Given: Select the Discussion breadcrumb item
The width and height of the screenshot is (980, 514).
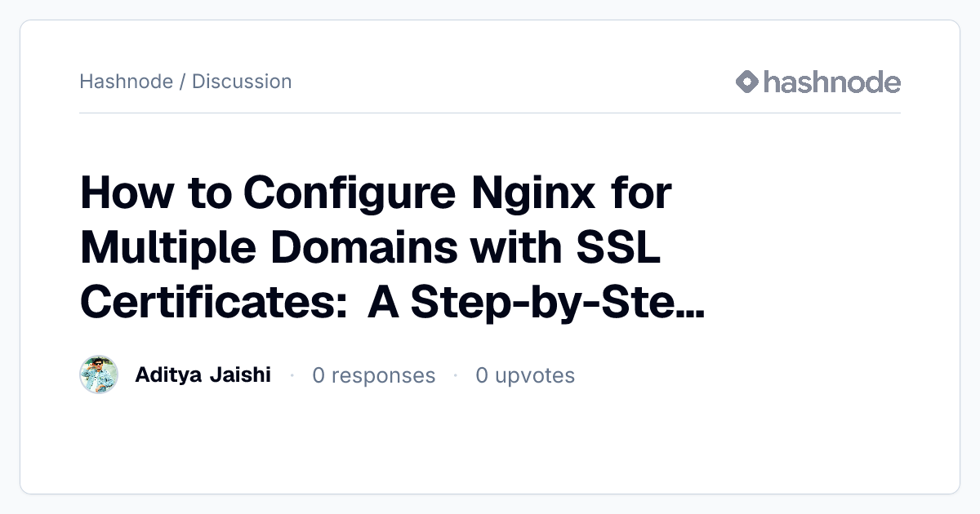Looking at the screenshot, I should coord(242,82).
